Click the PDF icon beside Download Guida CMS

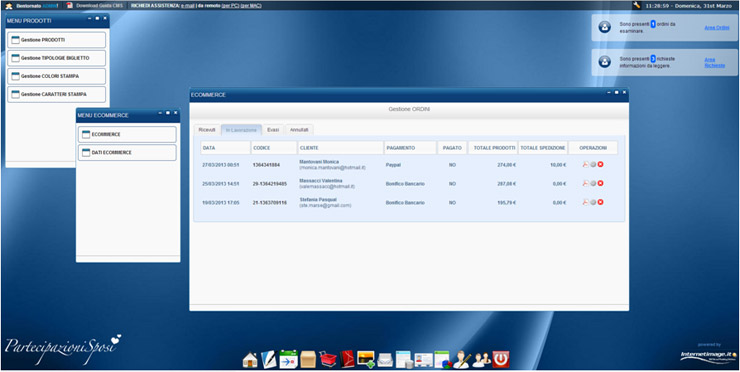(x=70, y=6)
